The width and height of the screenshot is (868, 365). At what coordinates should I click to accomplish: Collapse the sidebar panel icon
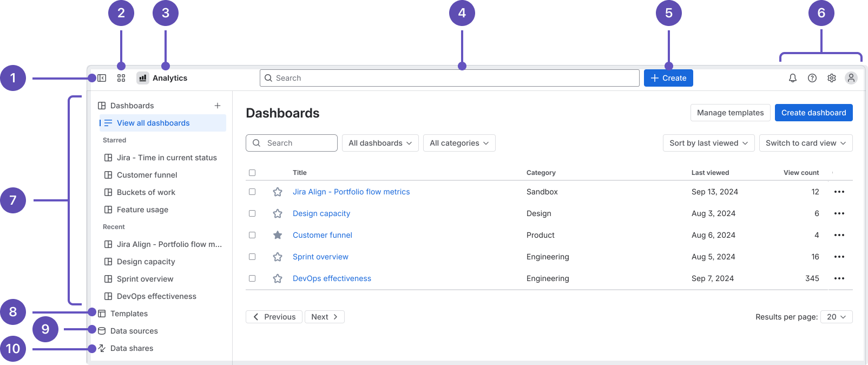(x=102, y=78)
